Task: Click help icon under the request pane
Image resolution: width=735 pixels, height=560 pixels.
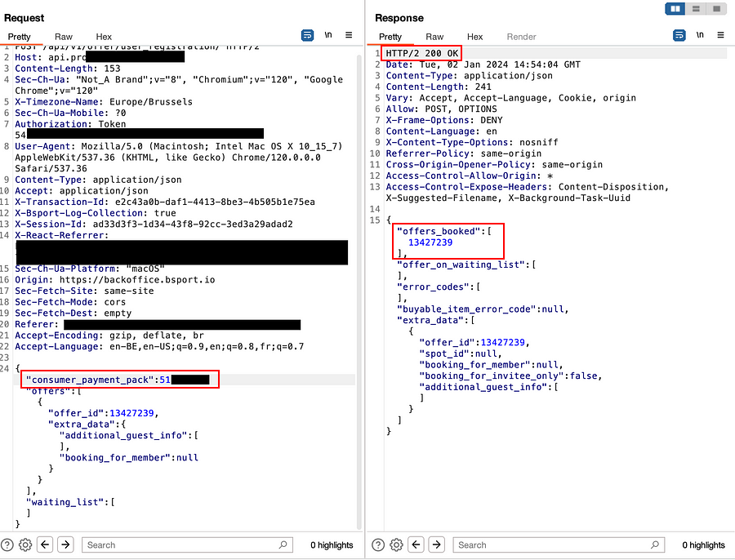Action: point(8,544)
